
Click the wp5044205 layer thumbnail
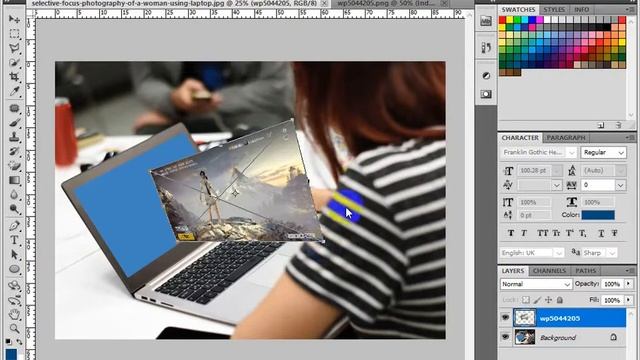pos(524,318)
